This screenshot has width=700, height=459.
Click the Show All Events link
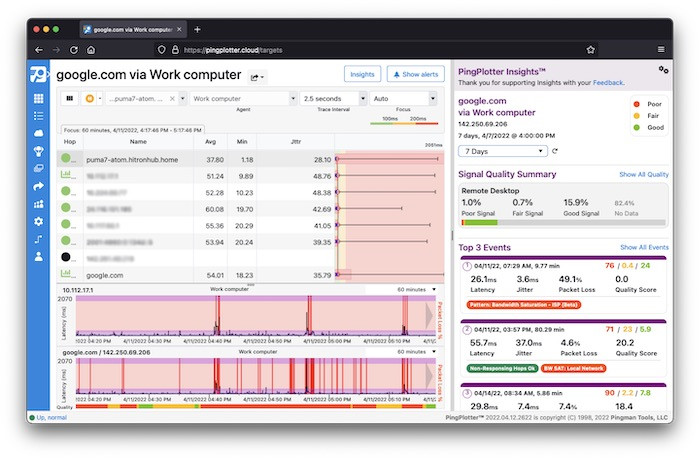[644, 247]
